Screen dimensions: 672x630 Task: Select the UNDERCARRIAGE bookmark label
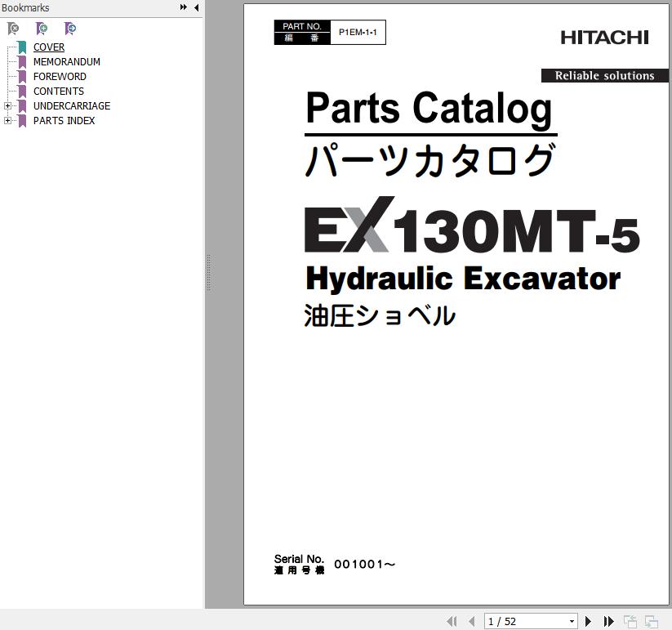[72, 106]
